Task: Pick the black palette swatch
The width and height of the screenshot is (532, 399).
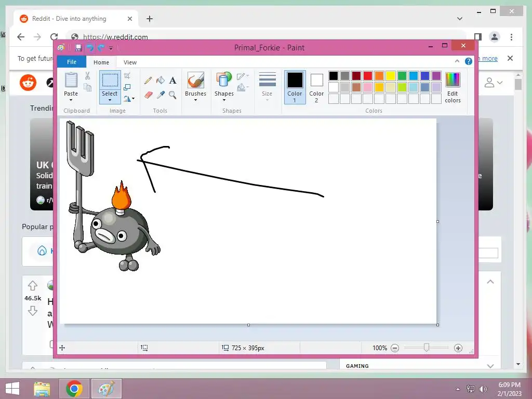Action: 334,76
